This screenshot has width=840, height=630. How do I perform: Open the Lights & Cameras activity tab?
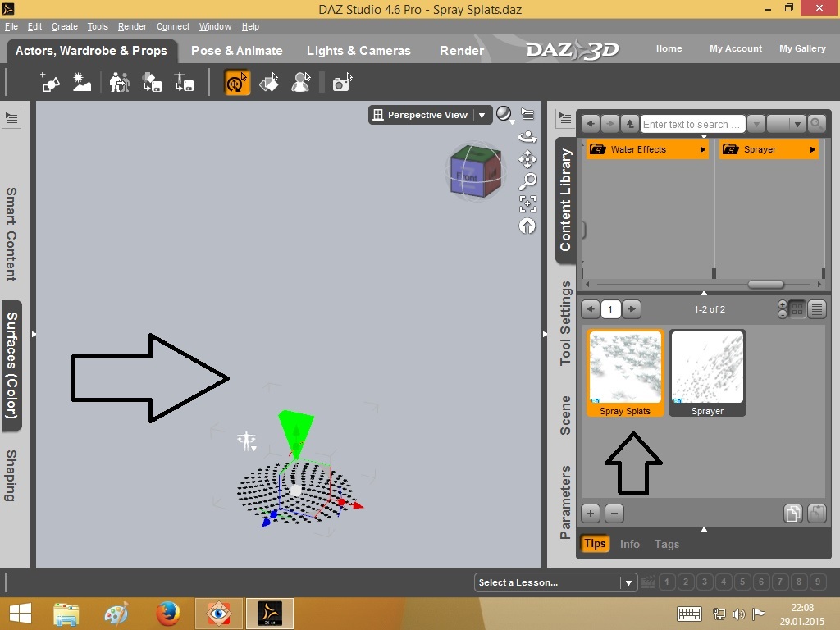click(358, 50)
